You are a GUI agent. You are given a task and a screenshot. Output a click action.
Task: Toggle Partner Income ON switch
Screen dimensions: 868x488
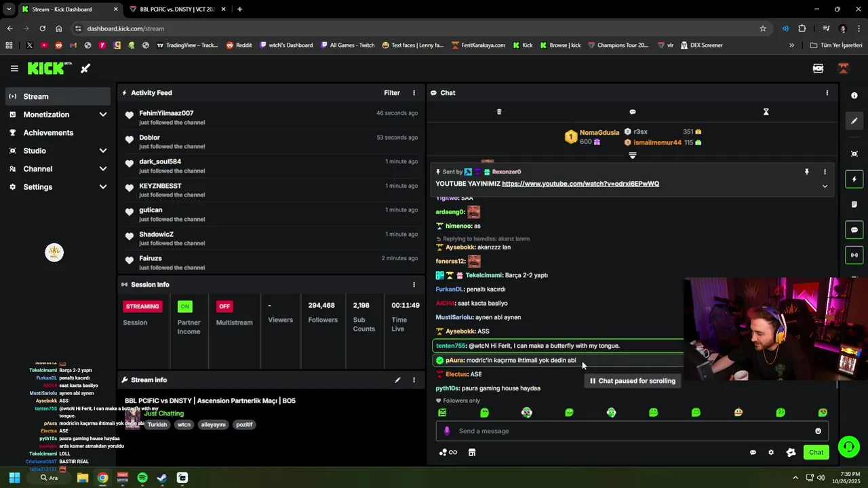tap(185, 306)
